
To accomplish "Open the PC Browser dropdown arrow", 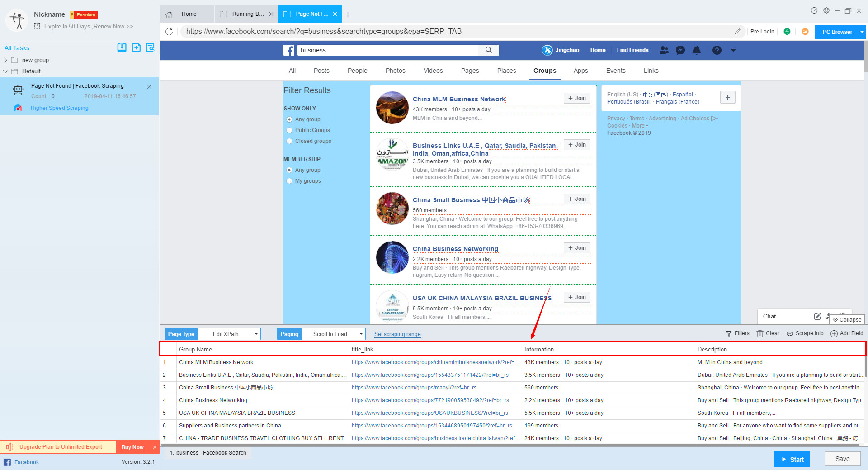I will [862, 32].
